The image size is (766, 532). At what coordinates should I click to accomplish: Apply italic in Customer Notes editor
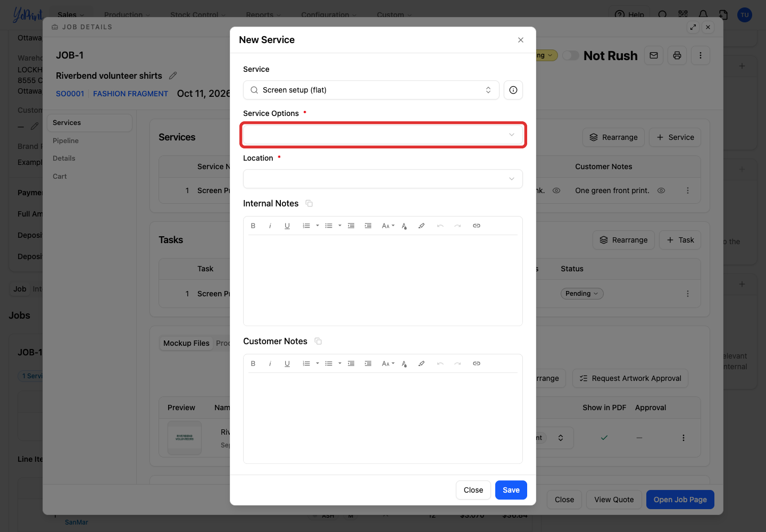270,363
